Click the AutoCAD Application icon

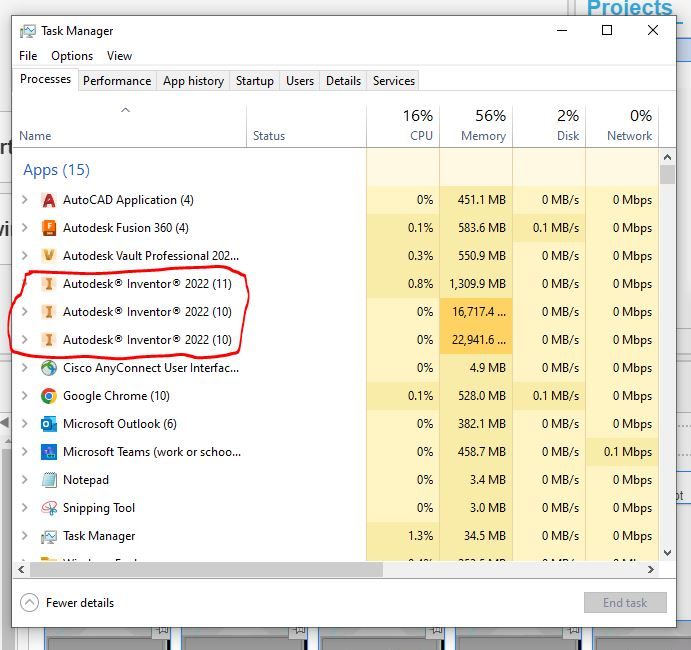[x=49, y=200]
